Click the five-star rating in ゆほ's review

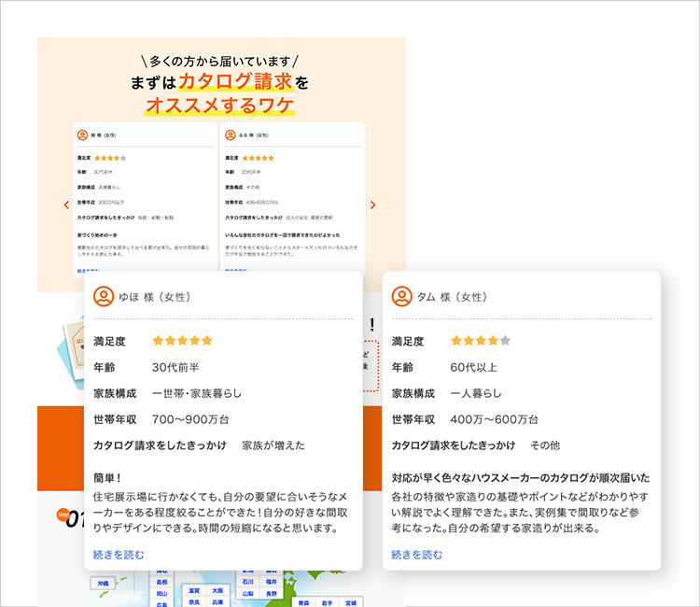coord(182,341)
